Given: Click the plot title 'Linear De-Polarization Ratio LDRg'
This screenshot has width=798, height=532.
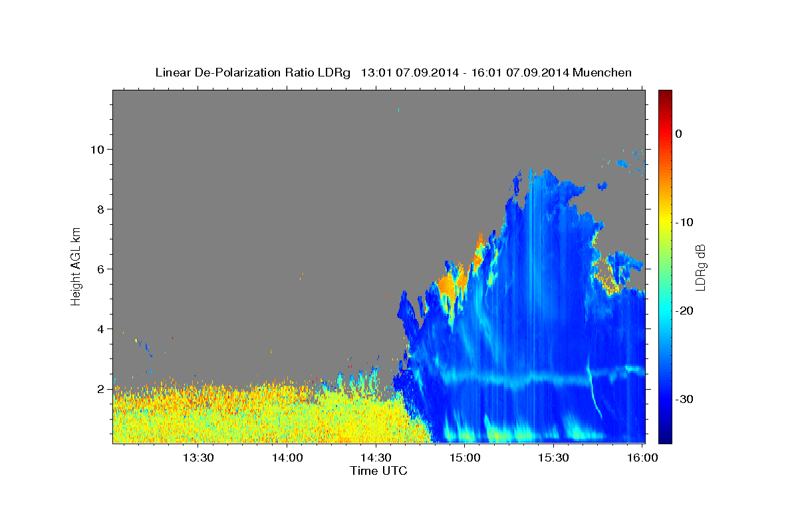Looking at the screenshot, I should (252, 72).
